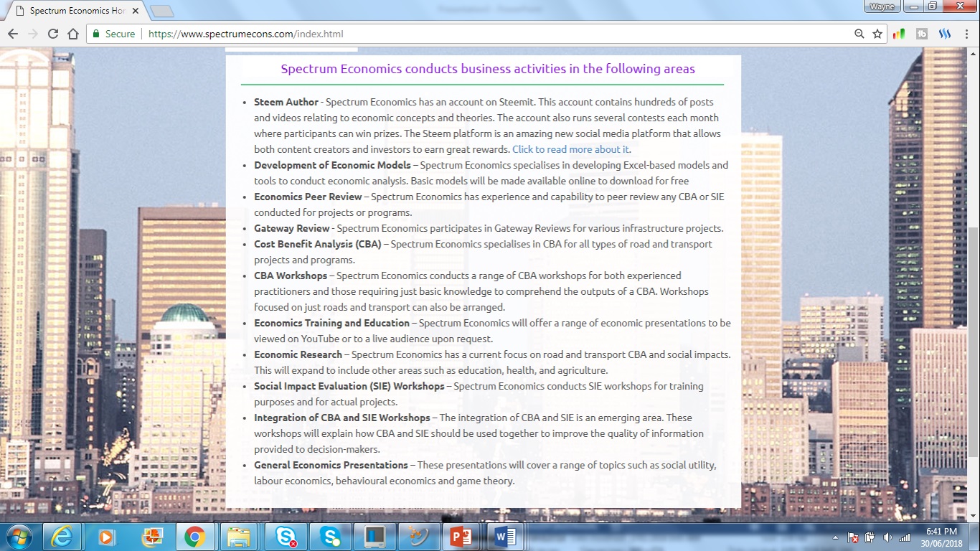This screenshot has height=551, width=980.
Task: Open the monitor-shaped app in taskbar
Action: pyautogui.click(x=374, y=537)
